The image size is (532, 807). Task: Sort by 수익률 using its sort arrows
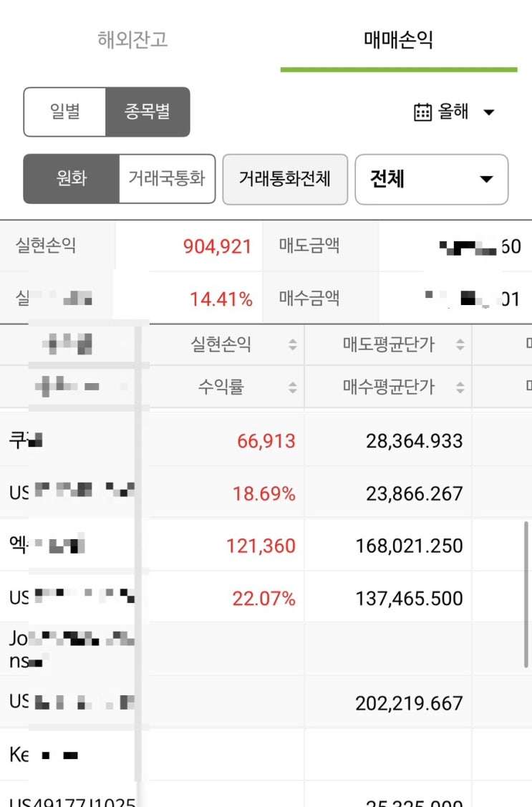[x=292, y=387]
